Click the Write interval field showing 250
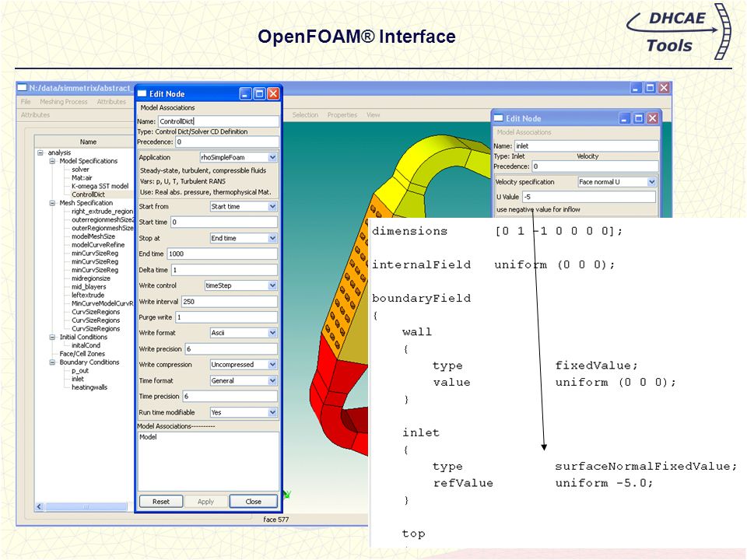The image size is (747, 560). (x=229, y=302)
